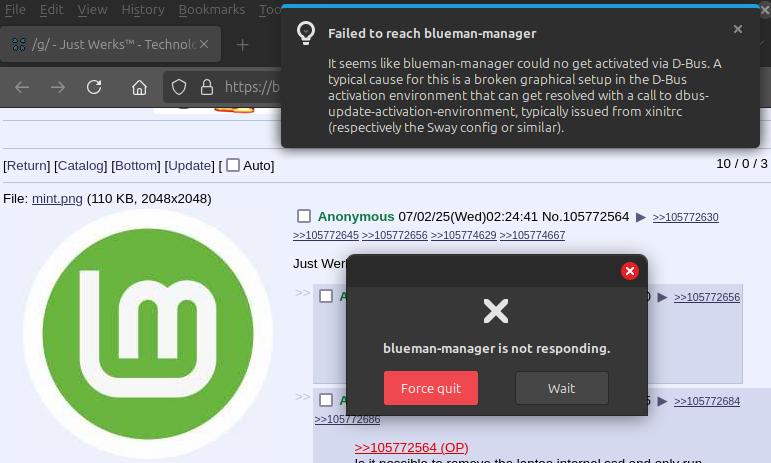
Task: Tick the checkbox of the second reply post
Action: 326,400
